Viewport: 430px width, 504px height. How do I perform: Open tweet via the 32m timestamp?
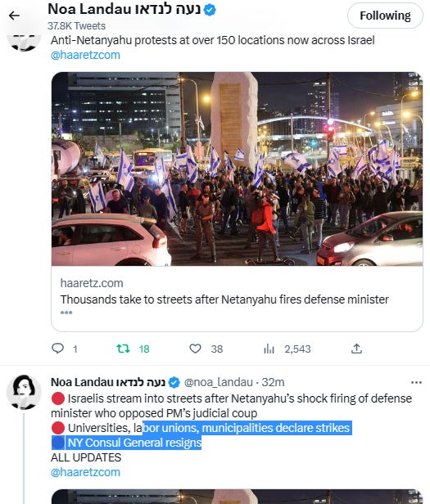click(273, 382)
